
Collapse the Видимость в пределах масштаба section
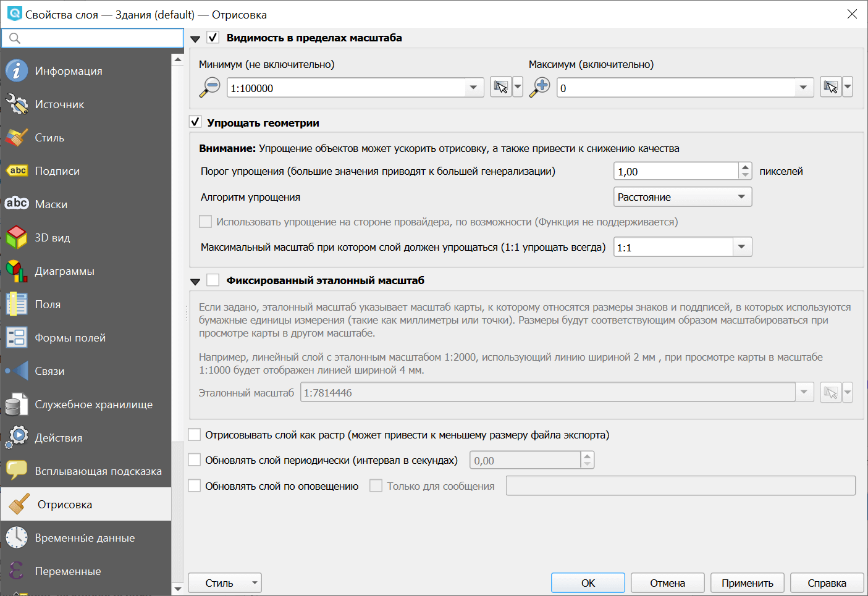click(195, 38)
